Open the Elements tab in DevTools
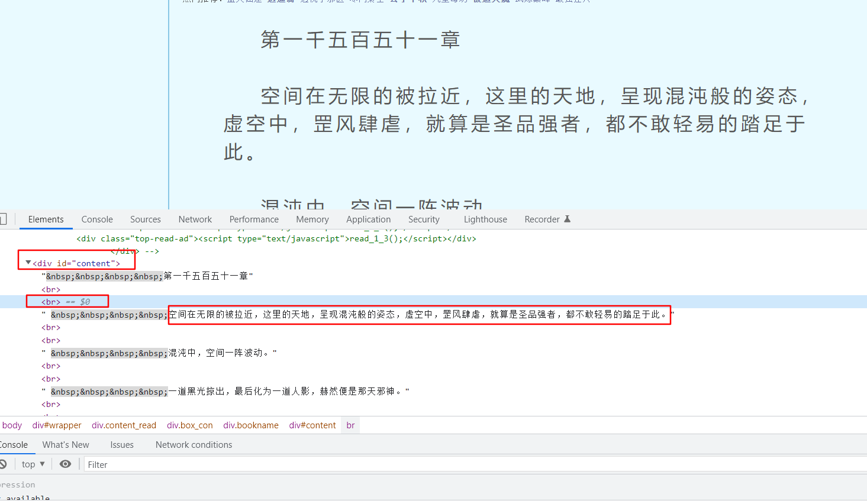Image resolution: width=867 pixels, height=504 pixels. pyautogui.click(x=46, y=219)
